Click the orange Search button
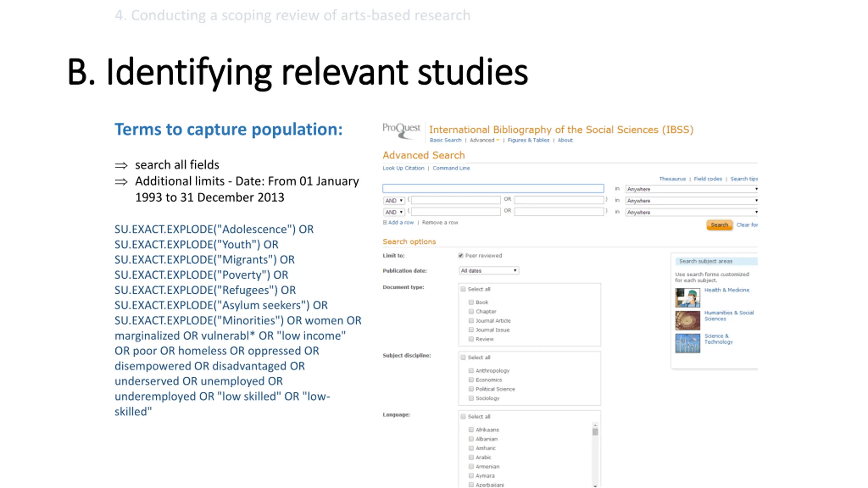The width and height of the screenshot is (868, 488). coord(719,225)
